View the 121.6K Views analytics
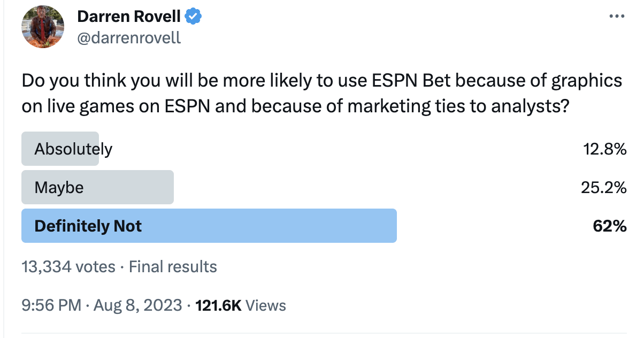The image size is (644, 338). pos(241,305)
